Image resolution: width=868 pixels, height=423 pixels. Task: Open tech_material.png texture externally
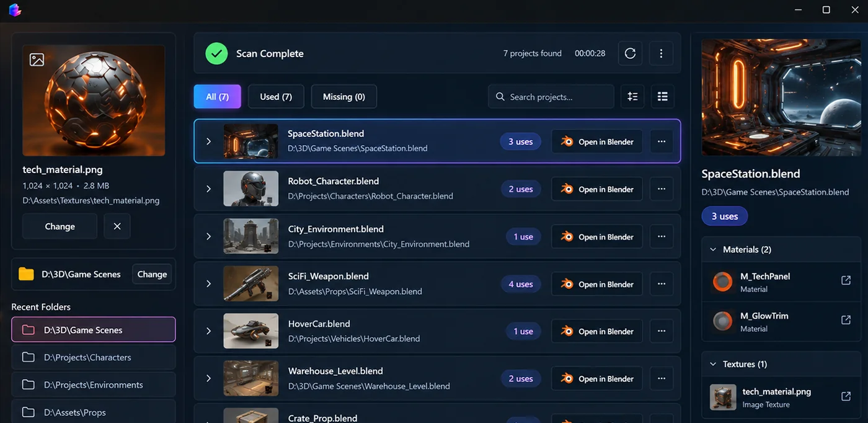(846, 396)
